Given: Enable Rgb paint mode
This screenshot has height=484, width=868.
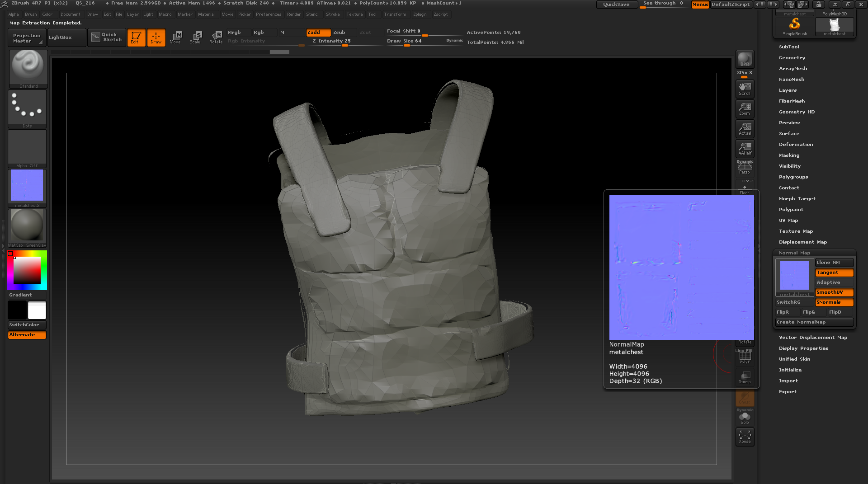Looking at the screenshot, I should click(265, 33).
